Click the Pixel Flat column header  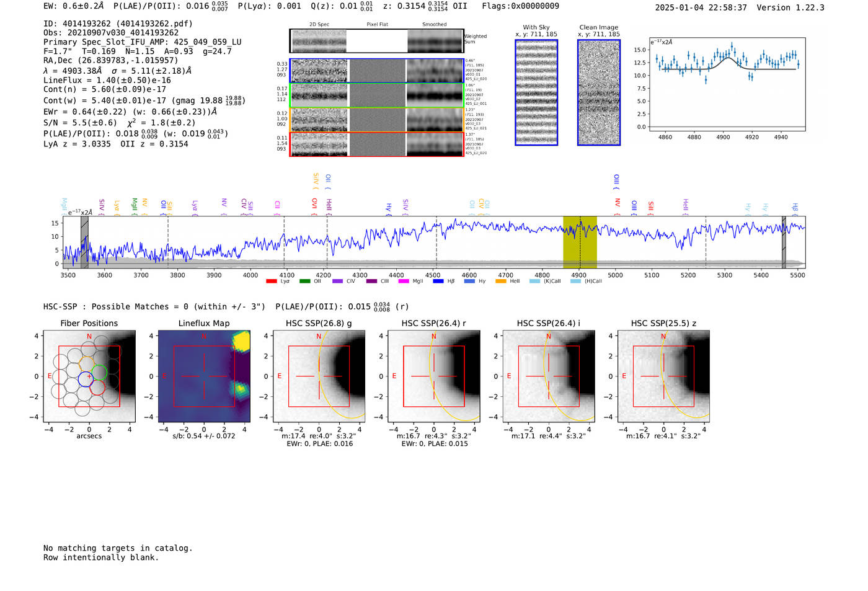(x=378, y=24)
